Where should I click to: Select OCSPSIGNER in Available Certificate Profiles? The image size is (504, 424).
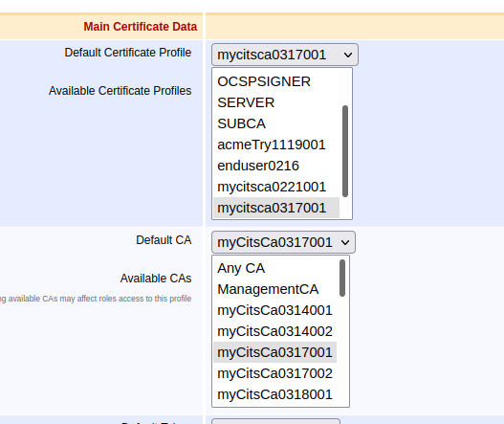coord(276,81)
